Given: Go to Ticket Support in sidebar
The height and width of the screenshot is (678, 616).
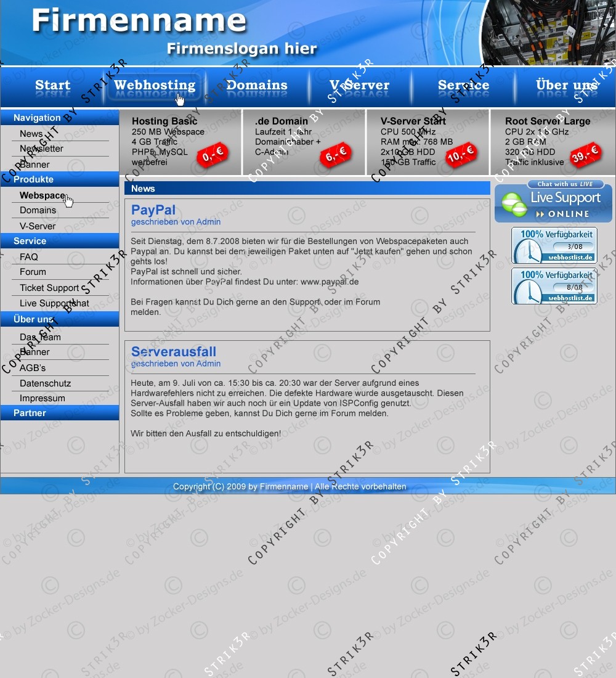Looking at the screenshot, I should [49, 288].
